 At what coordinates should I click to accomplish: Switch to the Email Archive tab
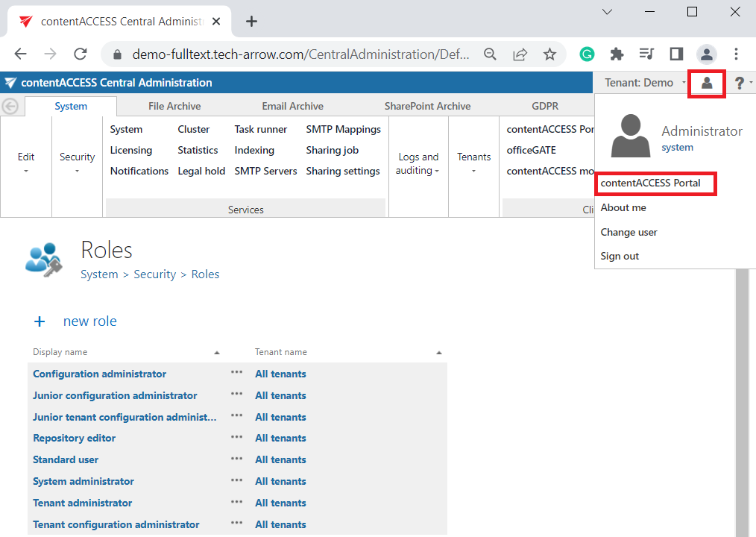pos(292,106)
